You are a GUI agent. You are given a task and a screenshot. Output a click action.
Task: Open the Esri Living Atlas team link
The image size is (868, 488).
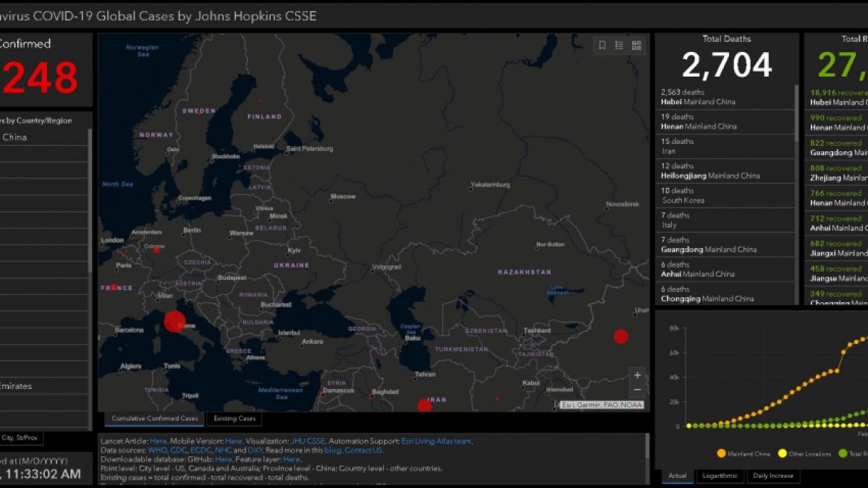coord(435,441)
